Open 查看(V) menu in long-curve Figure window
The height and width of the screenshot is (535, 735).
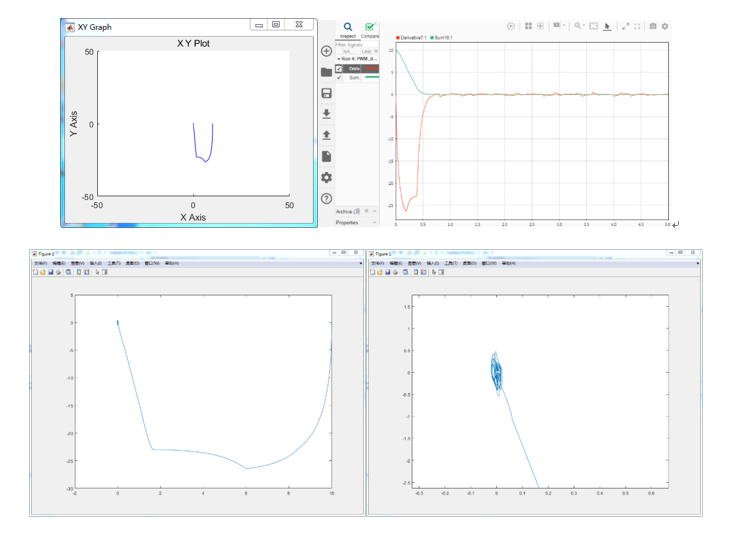[x=77, y=263]
